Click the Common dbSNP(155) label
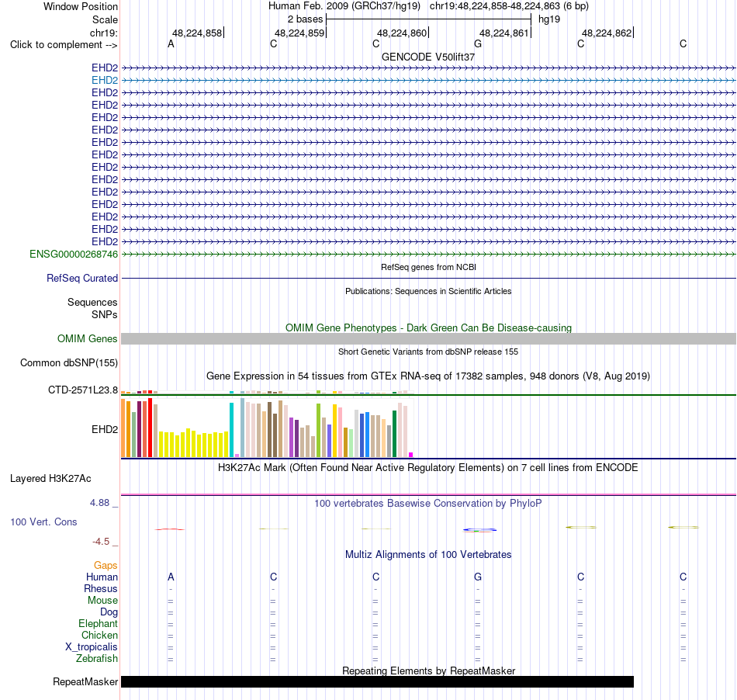The image size is (737, 700). click(69, 363)
